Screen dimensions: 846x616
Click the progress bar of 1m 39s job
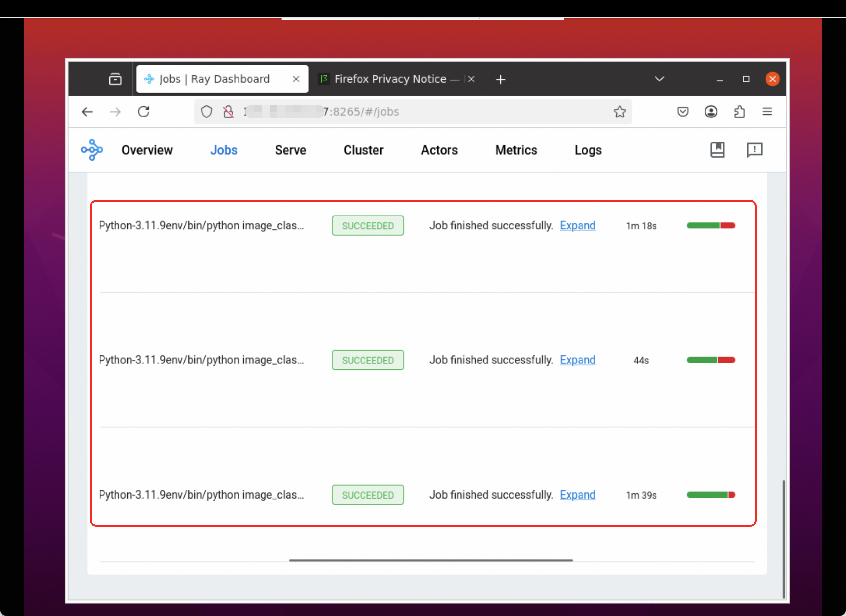point(711,495)
